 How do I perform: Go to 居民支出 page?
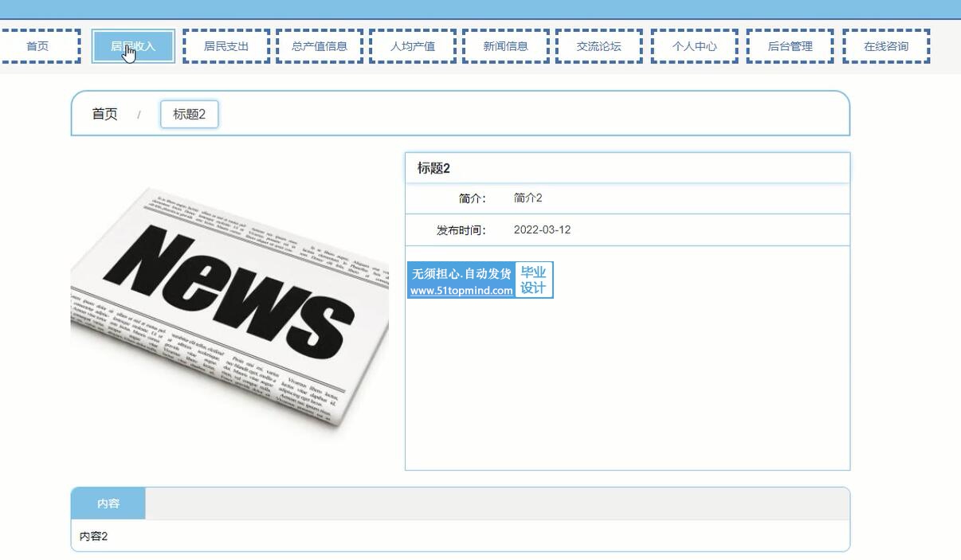click(226, 46)
